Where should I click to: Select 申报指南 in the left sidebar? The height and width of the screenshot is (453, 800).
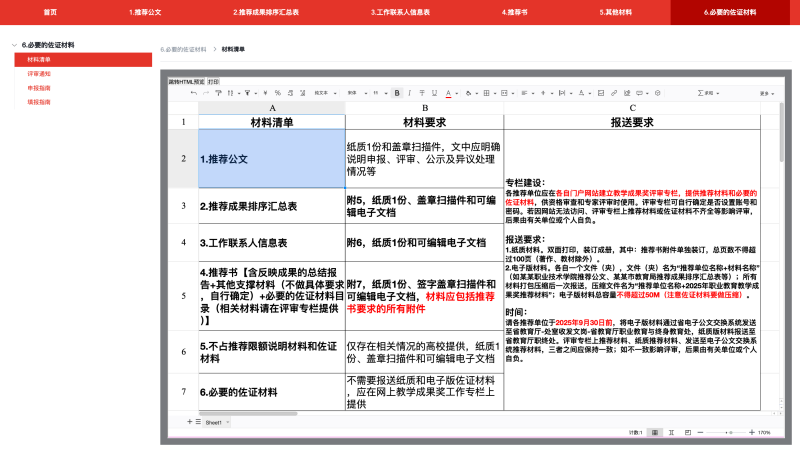click(x=40, y=88)
